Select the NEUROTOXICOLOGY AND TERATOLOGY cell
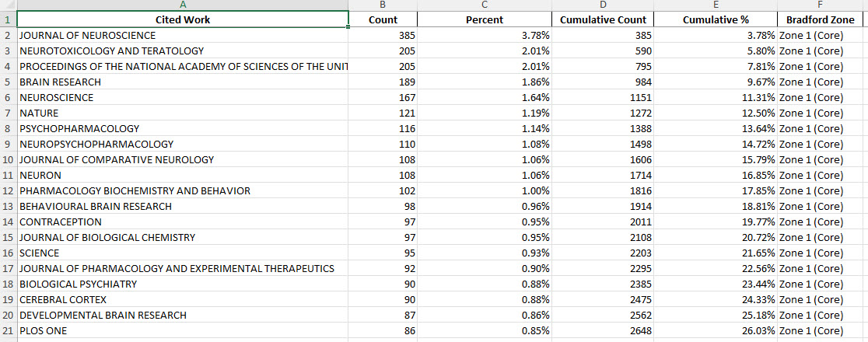Image resolution: width=868 pixels, height=342 pixels. 183,51
